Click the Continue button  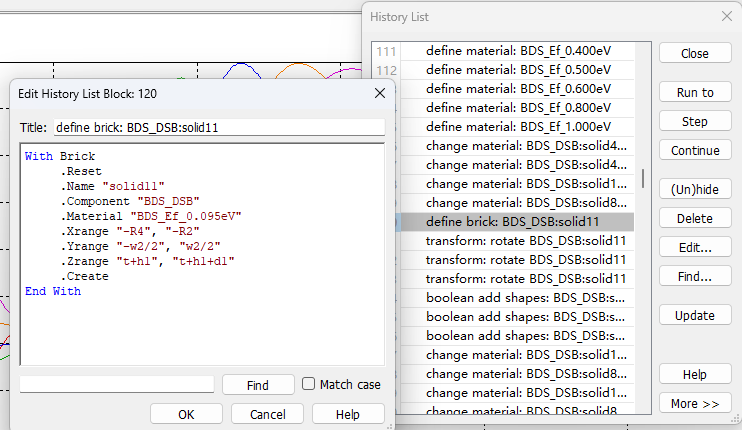tap(695, 150)
